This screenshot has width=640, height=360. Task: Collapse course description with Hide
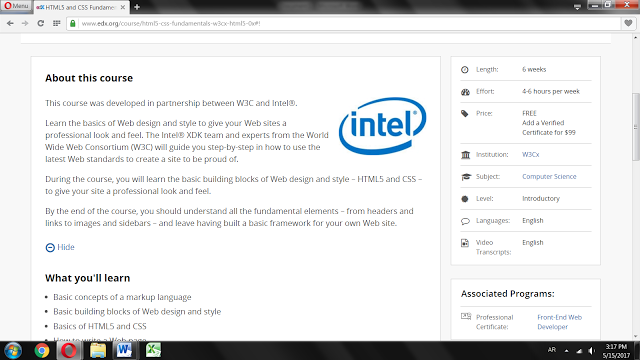(60, 247)
